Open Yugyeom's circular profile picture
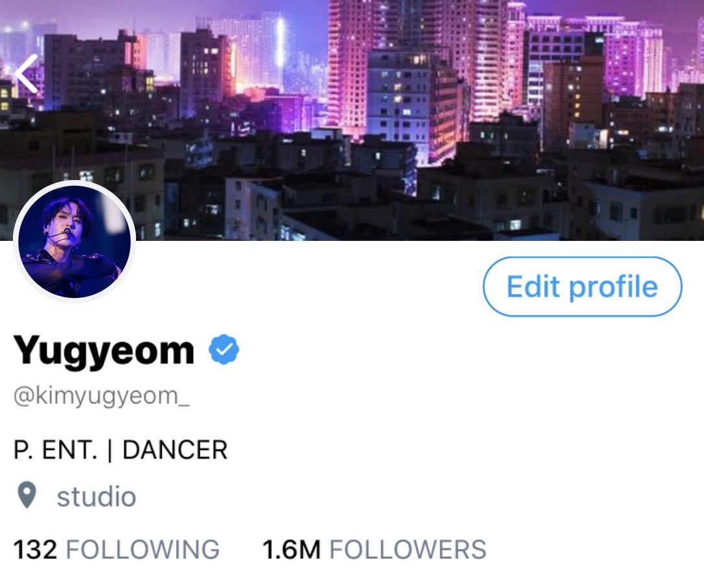 point(74,242)
